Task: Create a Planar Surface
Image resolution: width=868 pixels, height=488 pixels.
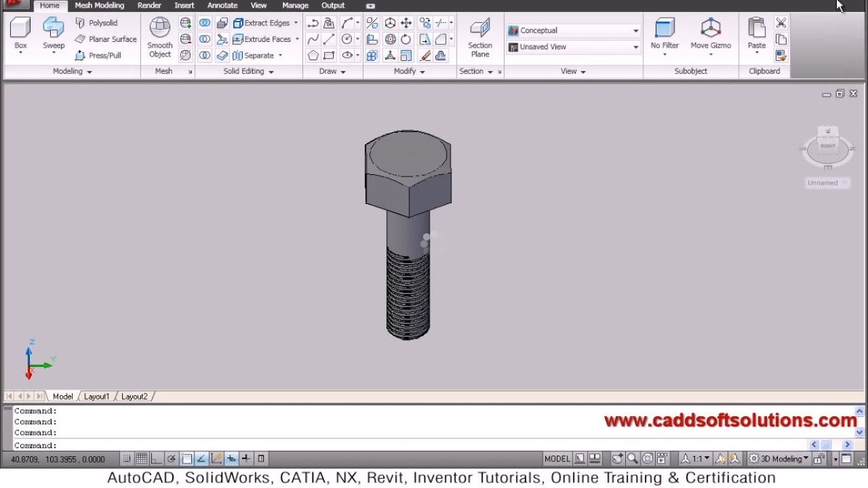Action: pyautogui.click(x=106, y=39)
